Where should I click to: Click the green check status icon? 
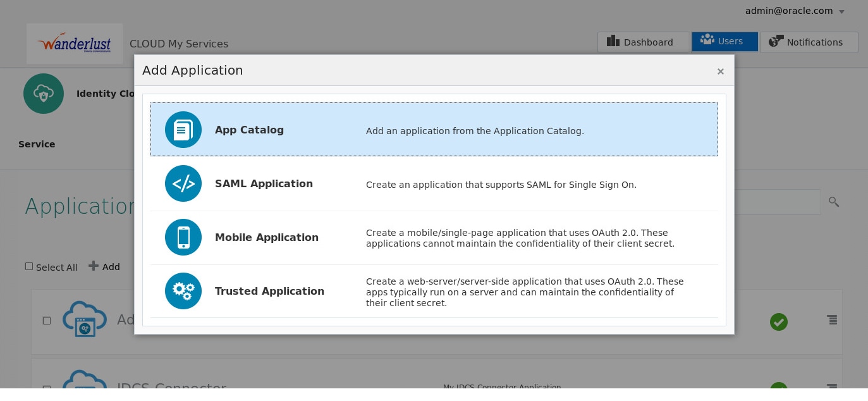(x=779, y=322)
